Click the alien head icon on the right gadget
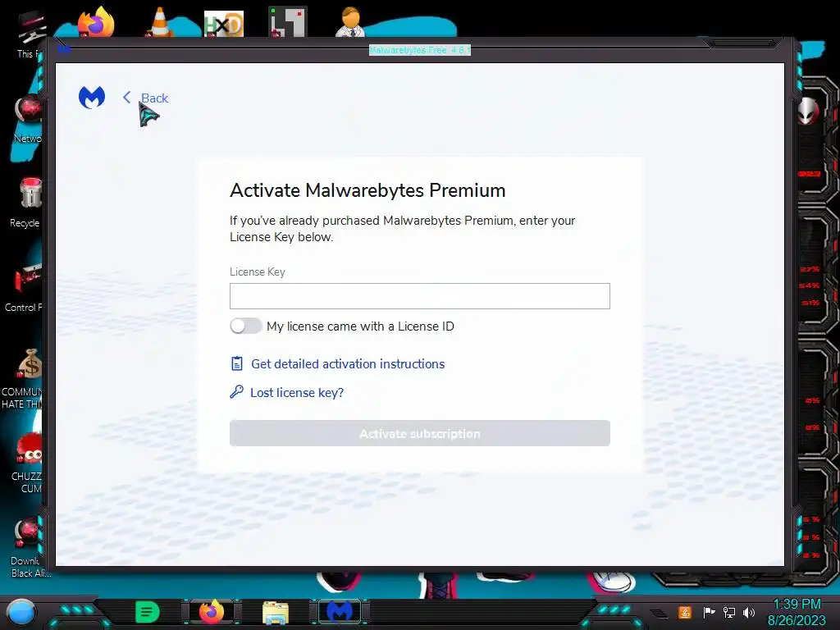The width and height of the screenshot is (840, 630). (808, 111)
